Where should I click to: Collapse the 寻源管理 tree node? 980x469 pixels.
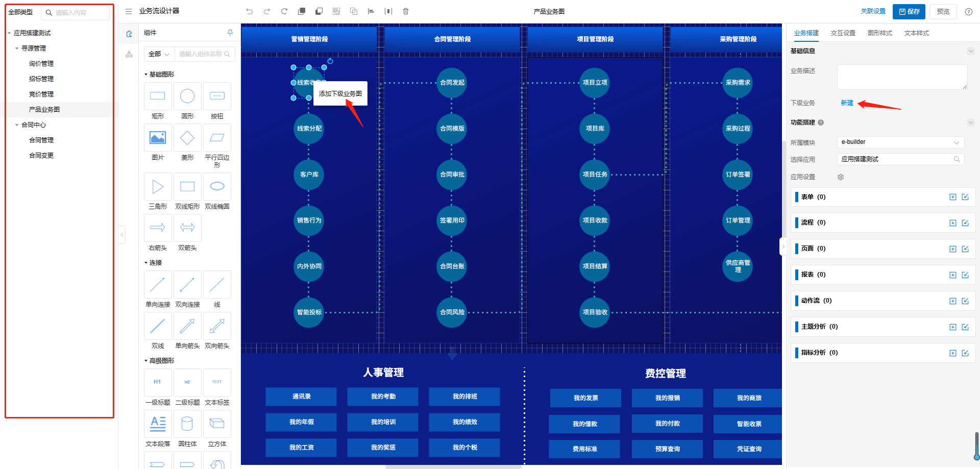tap(17, 48)
